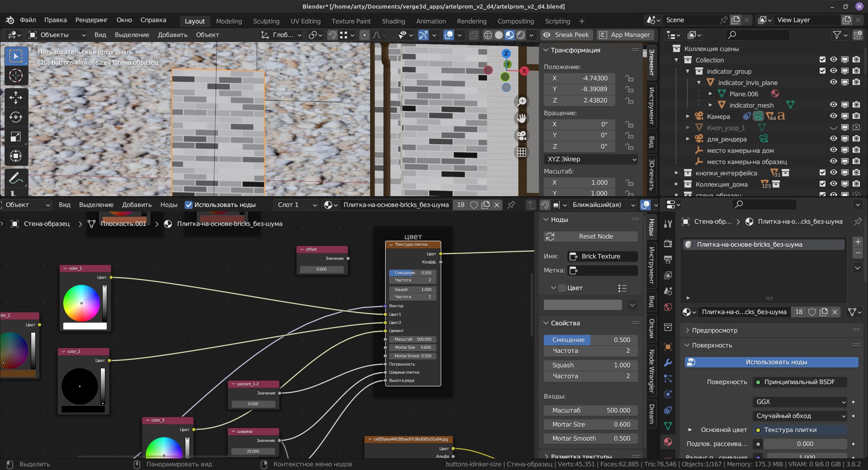Select rendered viewport shading
The height and width of the screenshot is (470, 868).
521,35
